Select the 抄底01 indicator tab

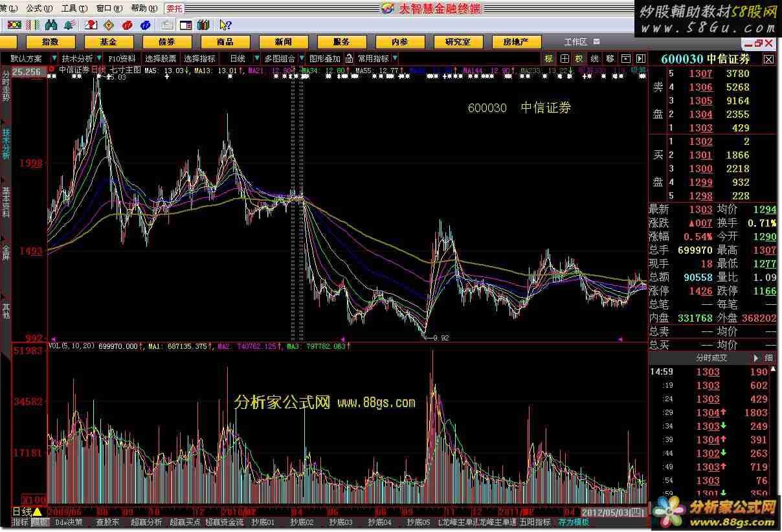(263, 522)
